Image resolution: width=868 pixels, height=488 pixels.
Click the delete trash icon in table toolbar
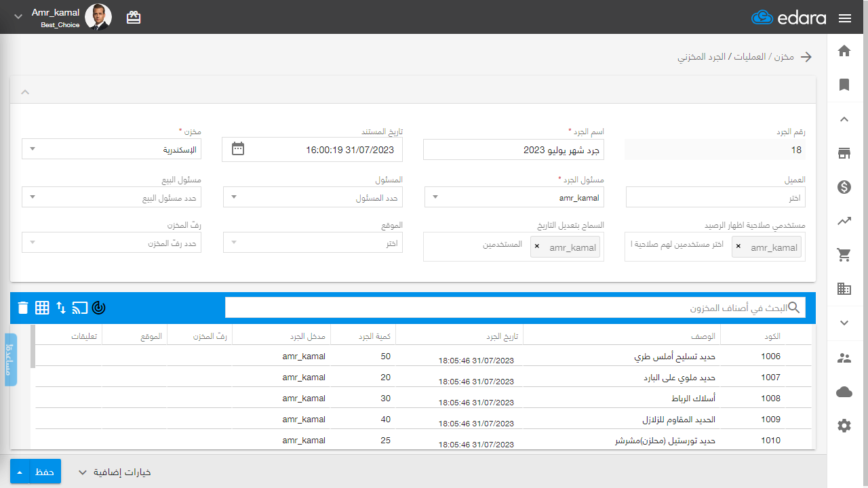[x=23, y=308]
